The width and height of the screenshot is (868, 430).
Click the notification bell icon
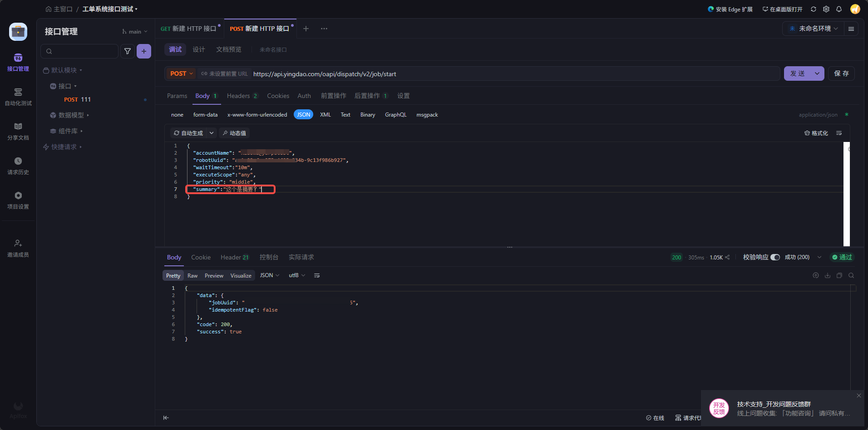pyautogui.click(x=839, y=9)
